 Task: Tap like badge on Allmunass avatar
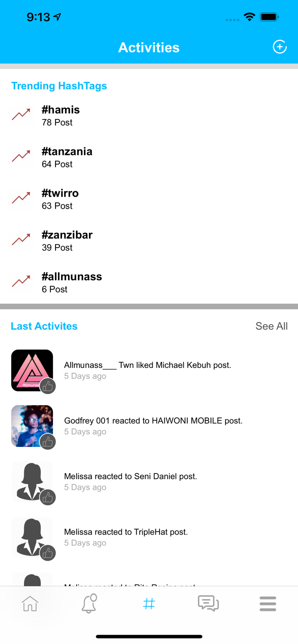coord(48,386)
